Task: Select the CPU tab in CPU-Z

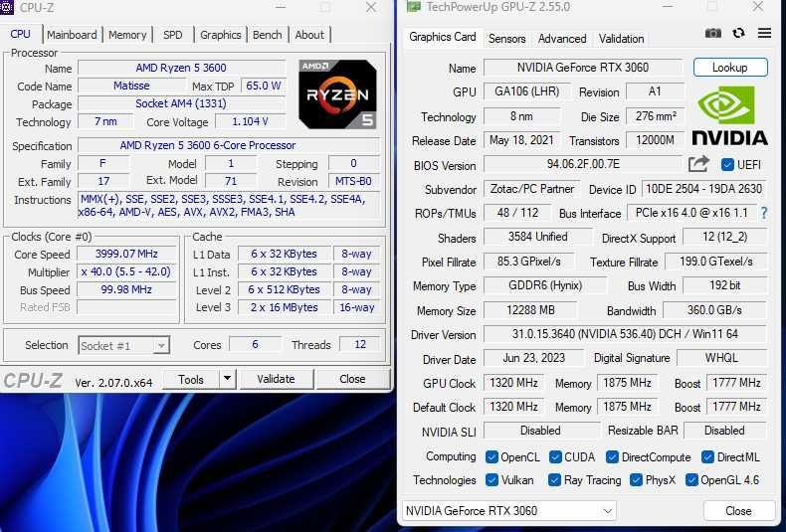Action: (21, 34)
